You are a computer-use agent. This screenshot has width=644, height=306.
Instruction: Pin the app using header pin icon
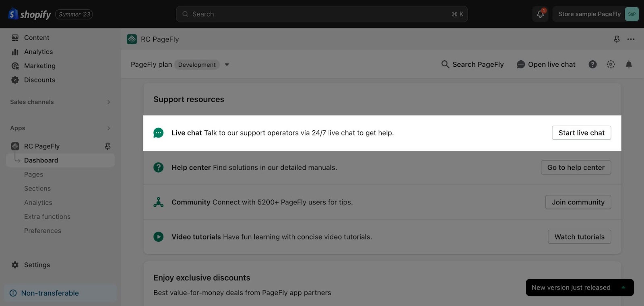[617, 39]
